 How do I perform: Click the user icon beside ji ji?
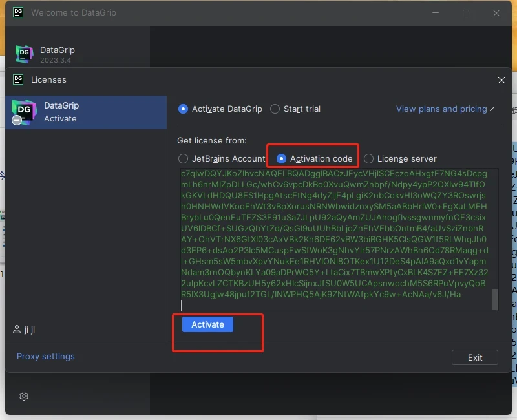[17, 330]
